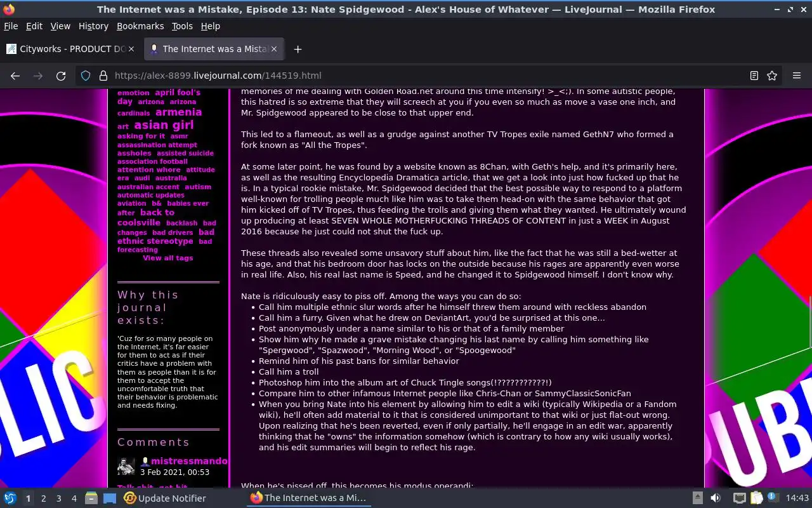Screen dimensions: 812x508
Task: Click the 'View all tags' link
Action: click(167, 258)
